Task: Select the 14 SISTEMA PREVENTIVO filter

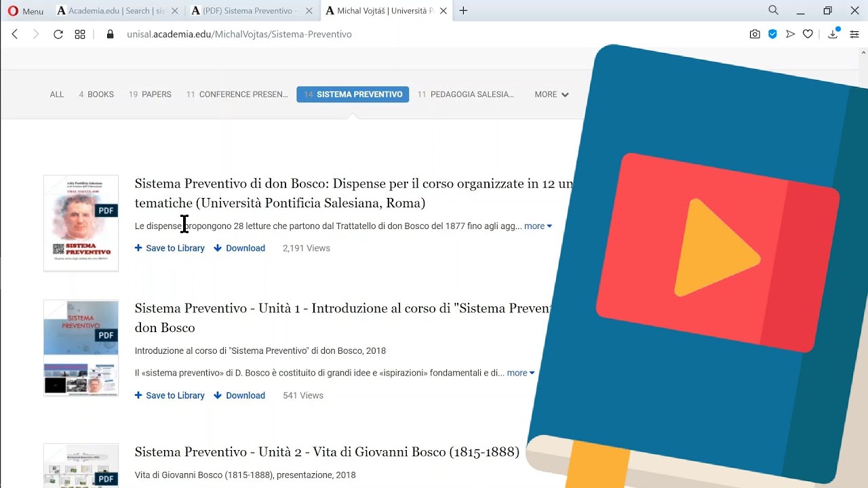Action: tap(353, 94)
